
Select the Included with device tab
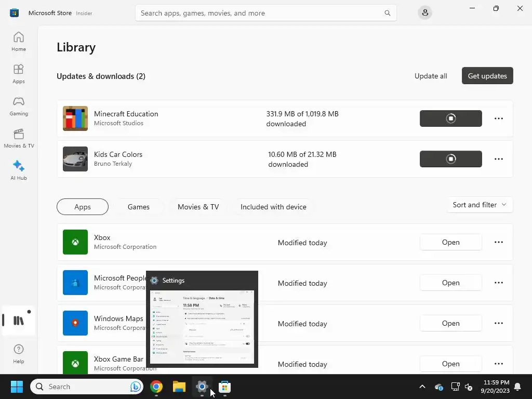pyautogui.click(x=273, y=207)
